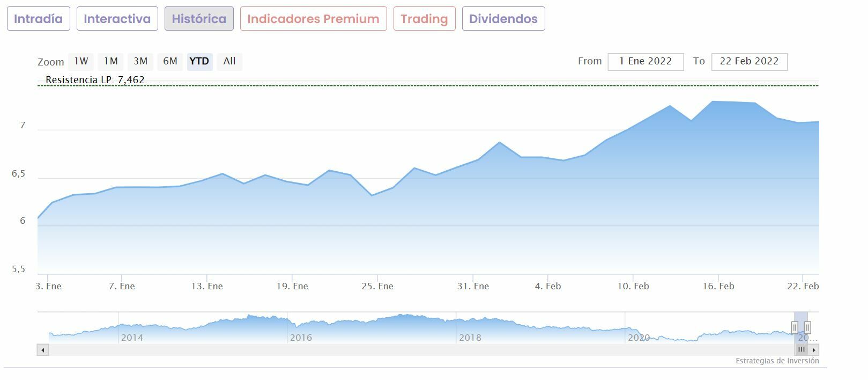
Task: Edit the To date field
Action: (749, 61)
